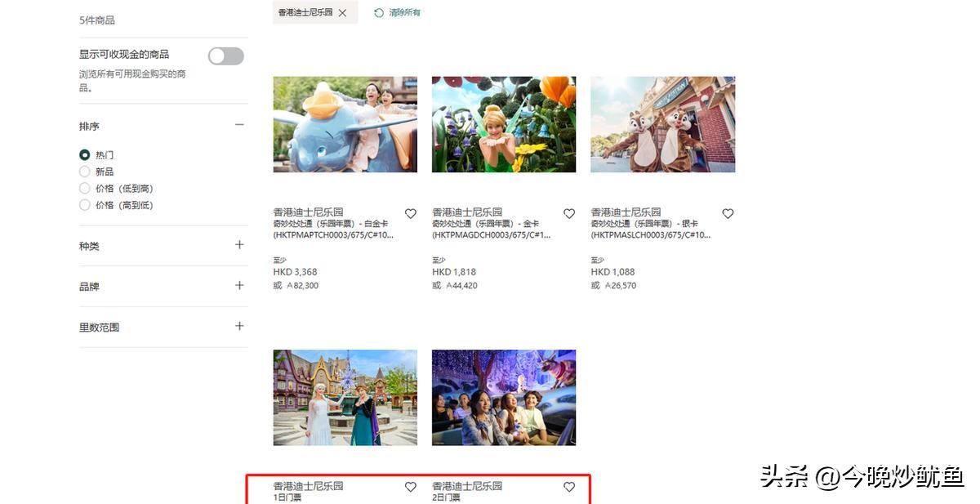Viewport: 980px width, 504px height.
Task: Select 价格（高到低） sort option
Action: pyautogui.click(x=84, y=205)
